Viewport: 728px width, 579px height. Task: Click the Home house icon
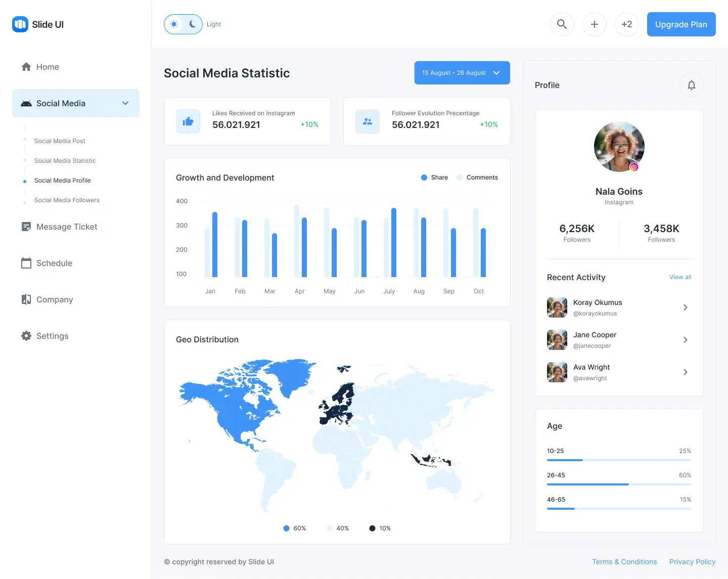pyautogui.click(x=26, y=67)
